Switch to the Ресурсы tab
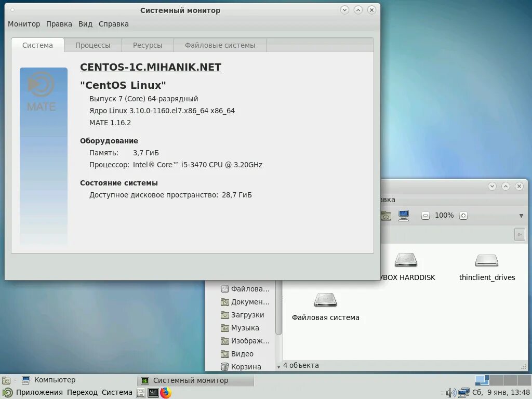Screen dimensions: 532x399 148,45
